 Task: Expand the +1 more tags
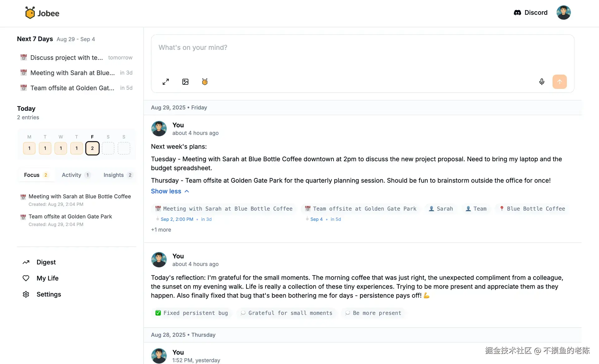pyautogui.click(x=161, y=230)
